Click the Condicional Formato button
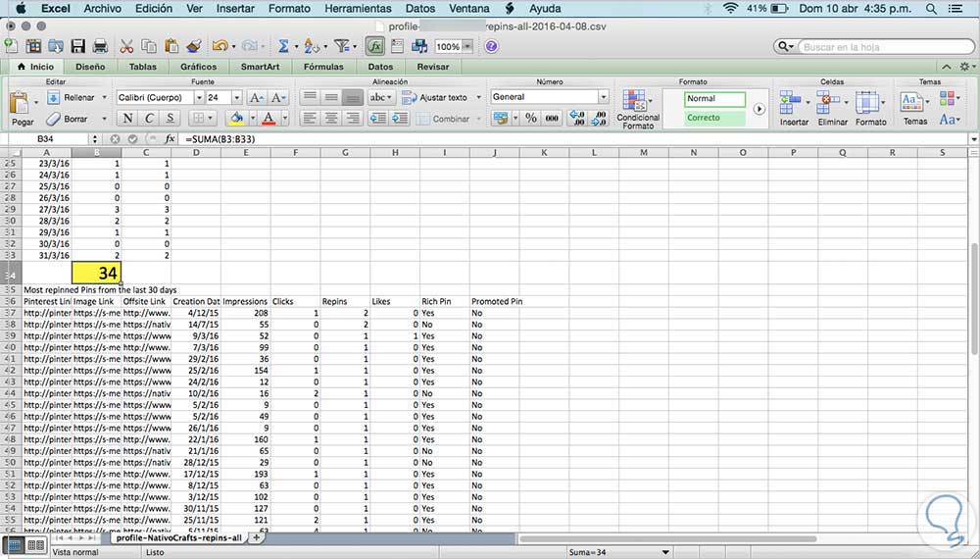The height and width of the screenshot is (559, 980). (x=638, y=109)
